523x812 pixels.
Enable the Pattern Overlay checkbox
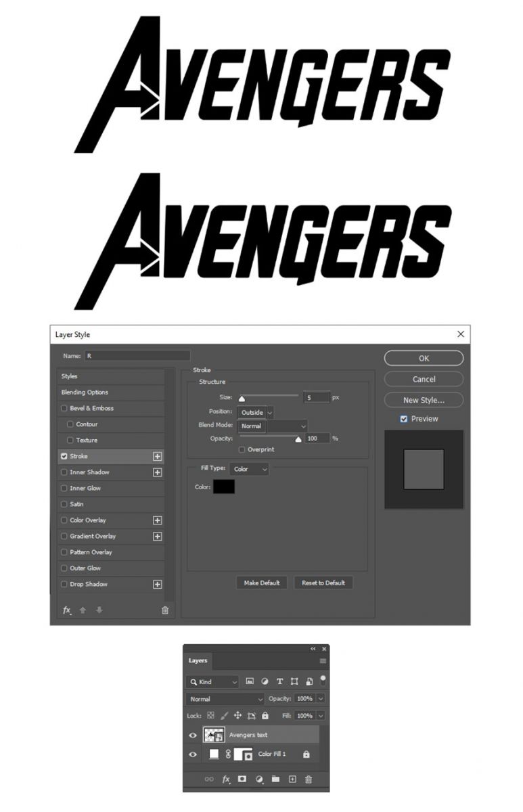[64, 552]
